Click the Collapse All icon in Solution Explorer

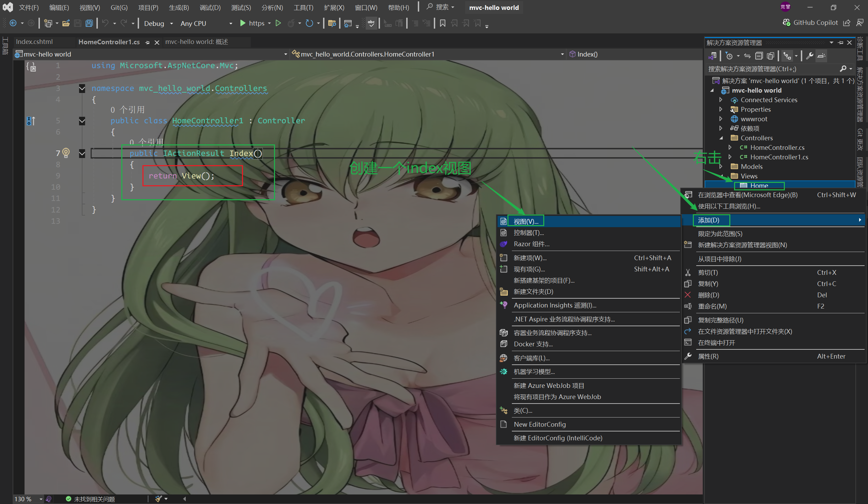[759, 56]
